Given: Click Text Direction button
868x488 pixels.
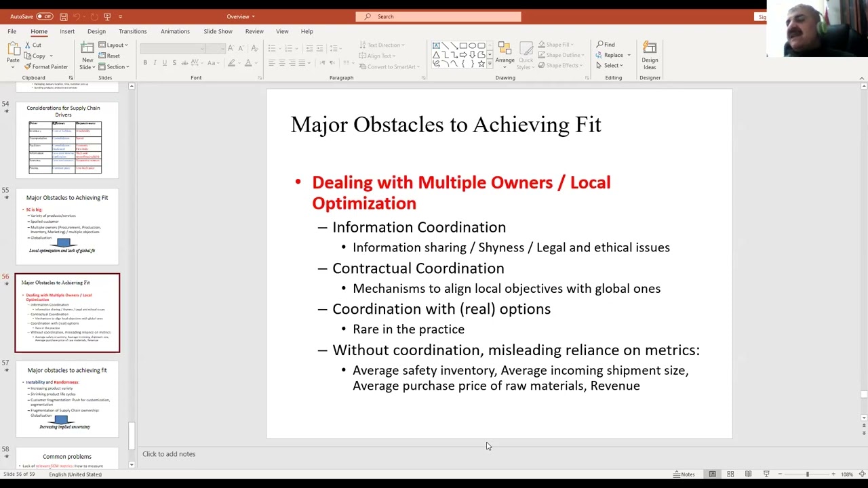Looking at the screenshot, I should pos(382,45).
